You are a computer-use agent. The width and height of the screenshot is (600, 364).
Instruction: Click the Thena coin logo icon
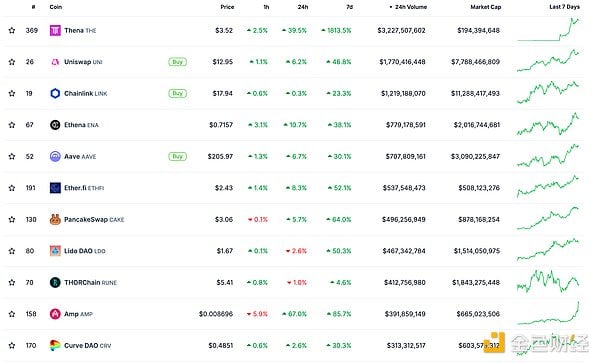coord(55,30)
